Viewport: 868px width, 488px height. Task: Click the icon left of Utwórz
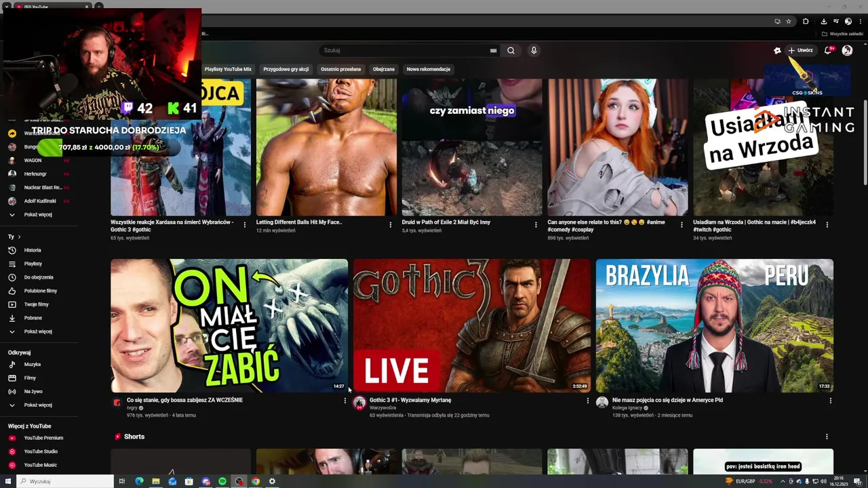click(x=777, y=50)
